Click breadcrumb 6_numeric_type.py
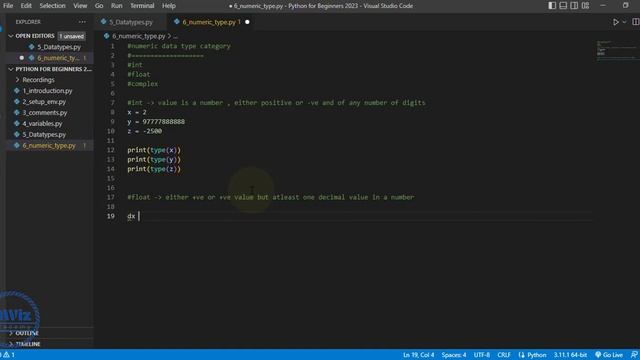640x360 pixels. point(138,36)
